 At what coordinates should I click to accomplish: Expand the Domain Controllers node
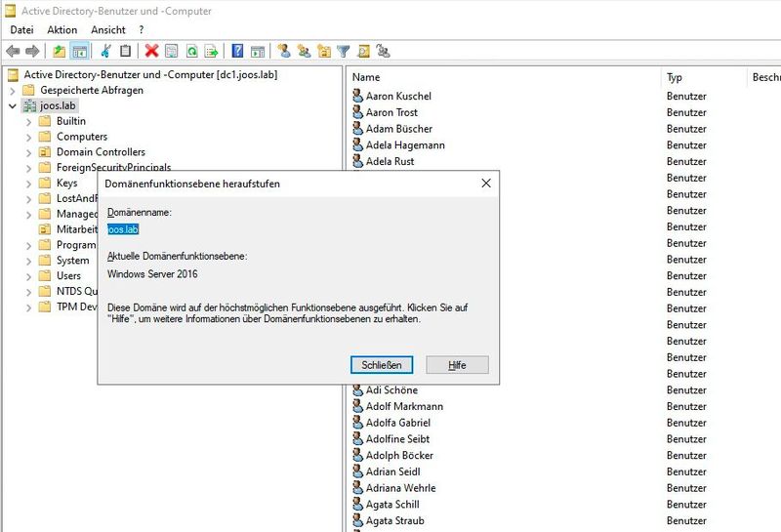[29, 152]
